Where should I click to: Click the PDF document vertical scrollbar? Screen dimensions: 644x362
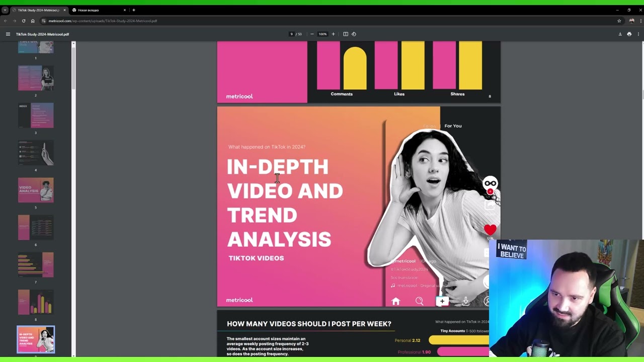click(x=642, y=95)
